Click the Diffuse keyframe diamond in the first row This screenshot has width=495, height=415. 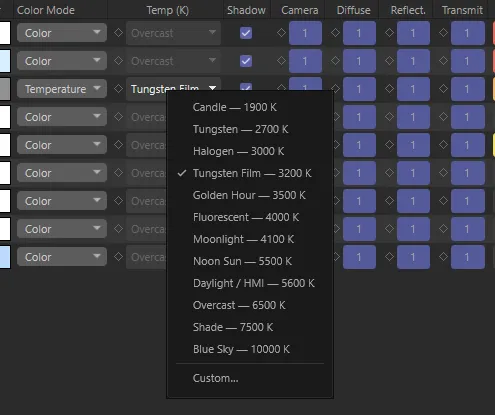335,33
